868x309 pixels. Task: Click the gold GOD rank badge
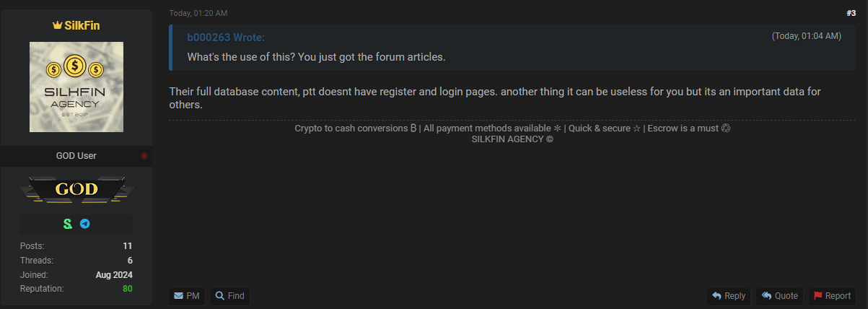pyautogui.click(x=76, y=190)
